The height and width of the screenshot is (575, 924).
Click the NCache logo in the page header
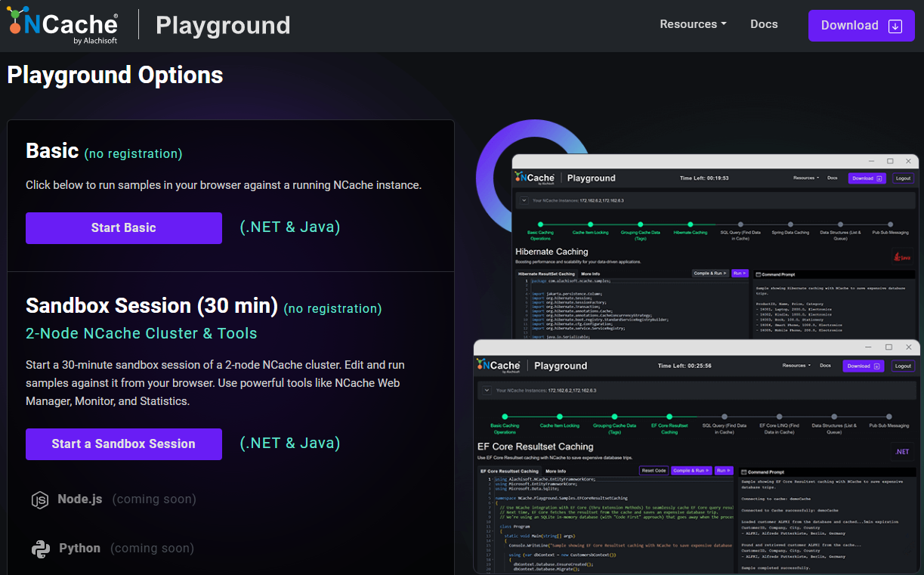point(63,26)
